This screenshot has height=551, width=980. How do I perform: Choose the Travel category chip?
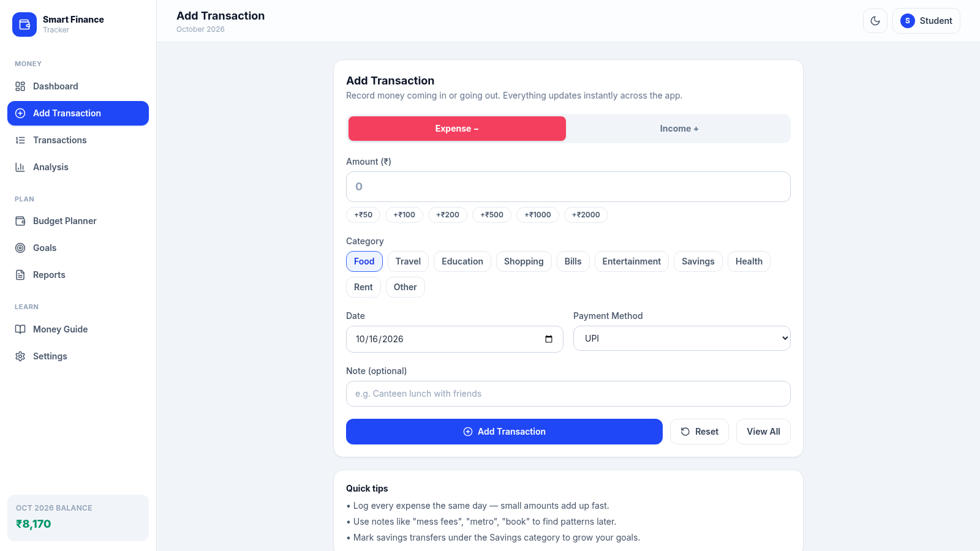(408, 261)
